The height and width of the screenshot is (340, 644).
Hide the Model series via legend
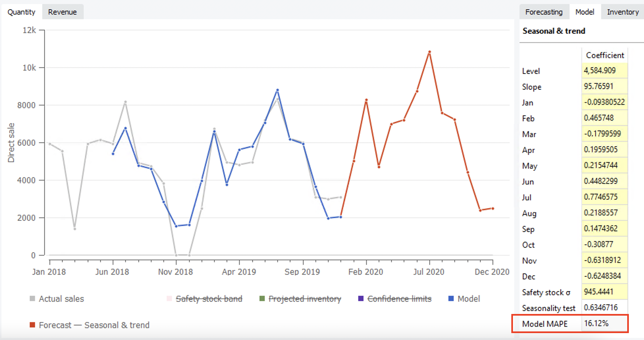tap(469, 299)
